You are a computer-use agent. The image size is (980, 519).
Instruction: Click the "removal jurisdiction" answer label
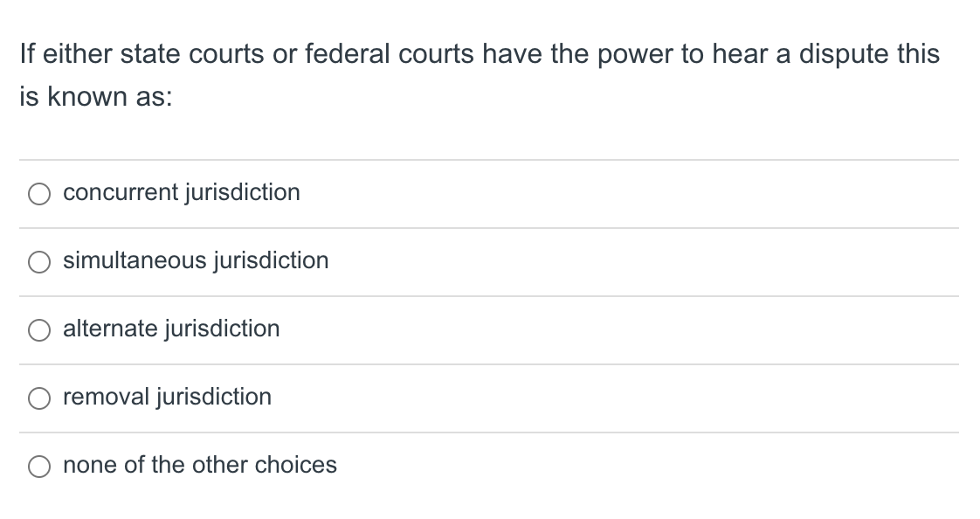tap(167, 397)
